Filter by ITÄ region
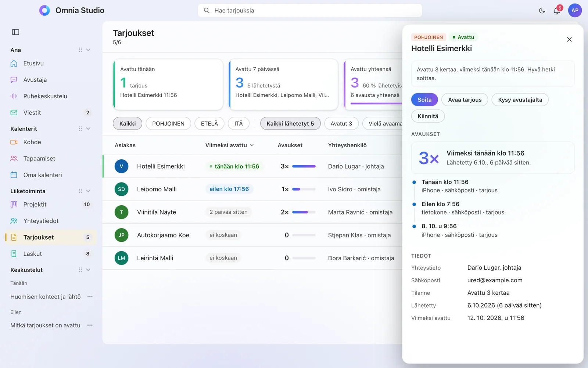This screenshot has height=368, width=588. [239, 124]
